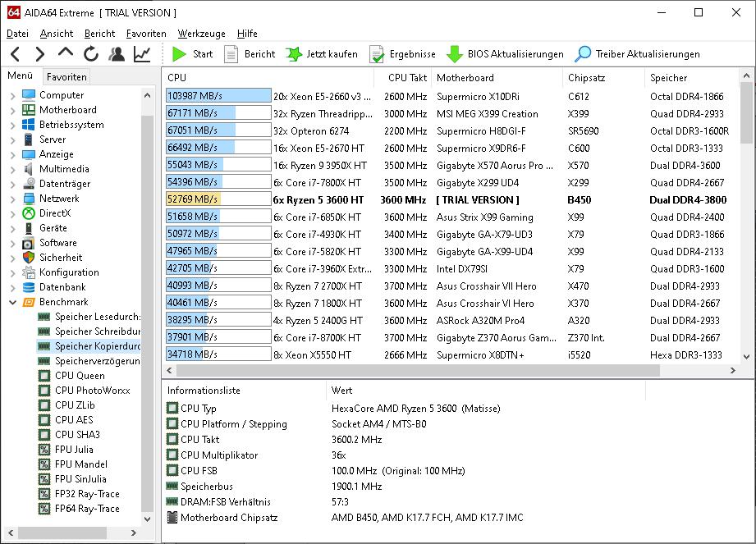The width and height of the screenshot is (756, 544).
Task: Select the Geräte icon in the tree
Action: (x=29, y=228)
